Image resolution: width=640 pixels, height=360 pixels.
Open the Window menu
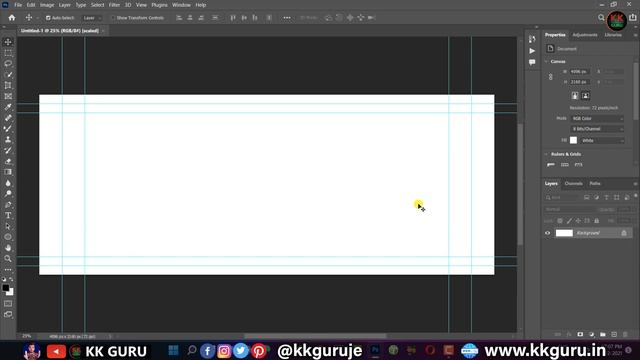(181, 5)
